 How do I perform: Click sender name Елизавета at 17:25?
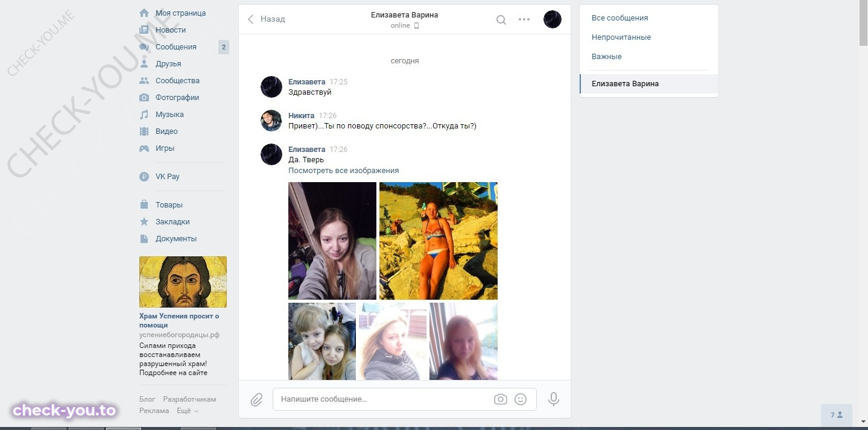pos(307,81)
